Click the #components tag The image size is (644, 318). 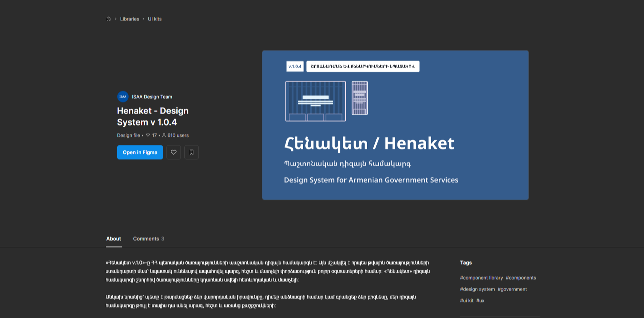pos(521,278)
